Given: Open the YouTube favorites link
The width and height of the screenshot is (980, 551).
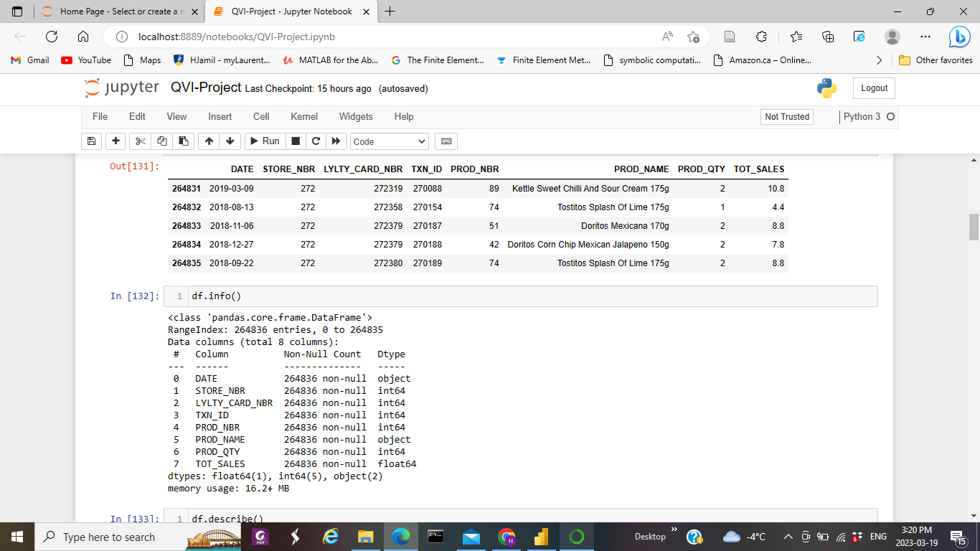Looking at the screenshot, I should coord(85,60).
